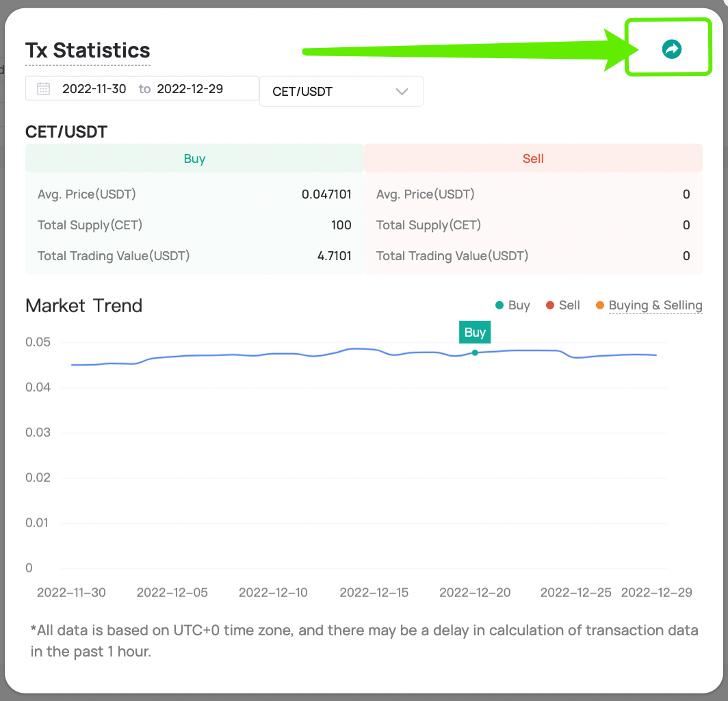Select the start date 2022-11-30
Image resolution: width=728 pixels, height=701 pixels.
(94, 89)
